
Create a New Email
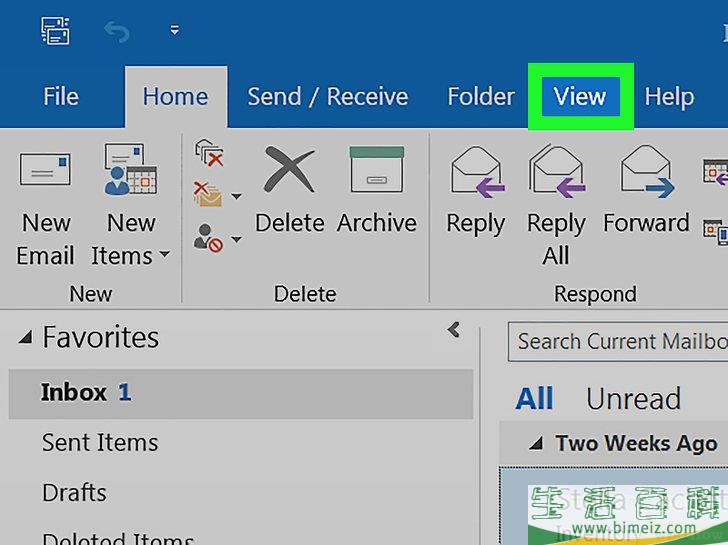click(45, 208)
